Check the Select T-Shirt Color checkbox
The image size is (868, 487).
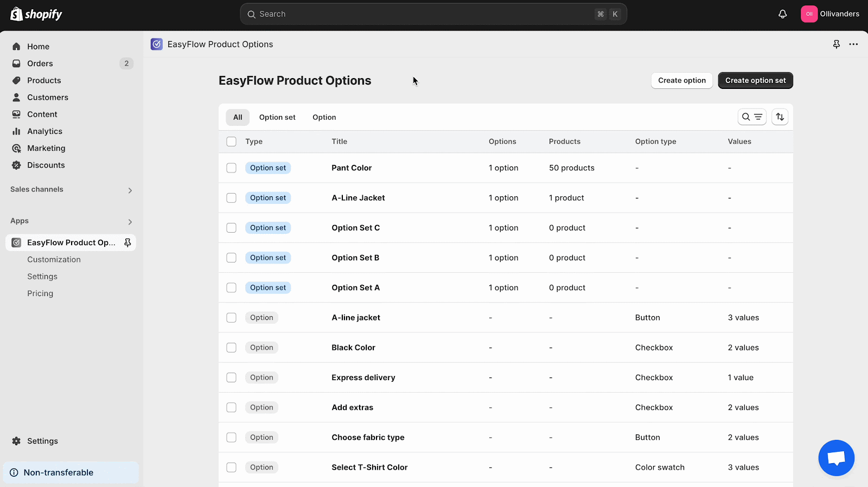[232, 467]
